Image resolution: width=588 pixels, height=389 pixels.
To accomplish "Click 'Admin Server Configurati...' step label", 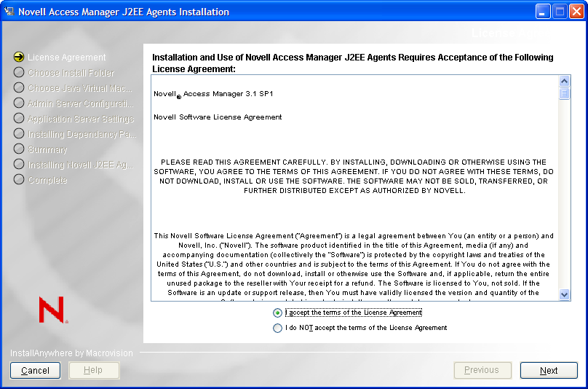I will pyautogui.click(x=81, y=103).
